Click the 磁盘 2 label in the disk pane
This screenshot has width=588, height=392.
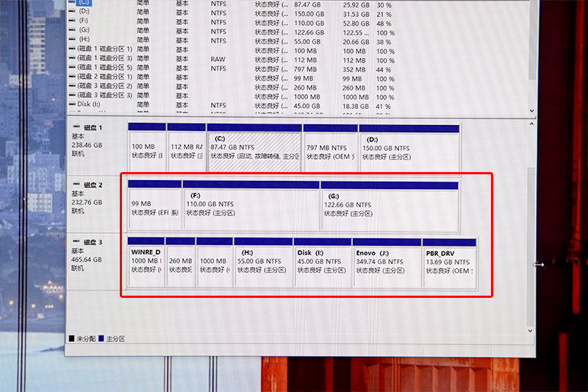coord(93,185)
